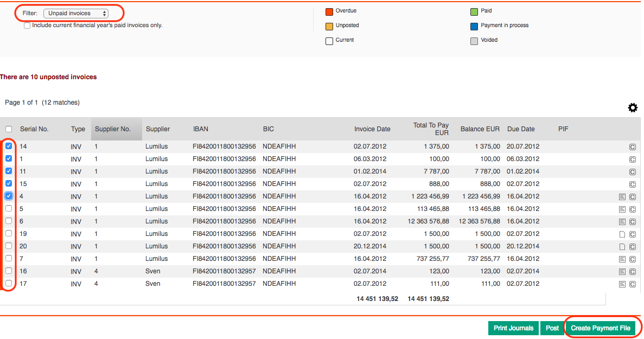Open the document icon for invoice 16
The image size is (644, 339).
pyautogui.click(x=622, y=272)
